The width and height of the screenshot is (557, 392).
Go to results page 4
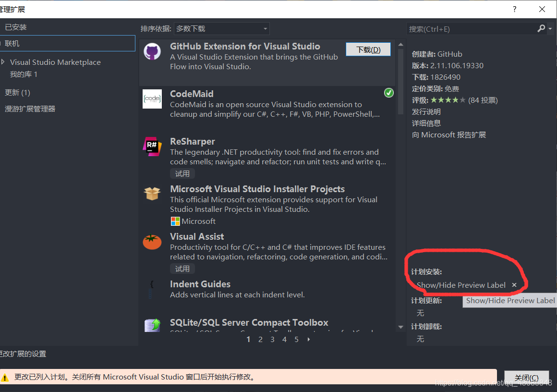[x=285, y=340]
